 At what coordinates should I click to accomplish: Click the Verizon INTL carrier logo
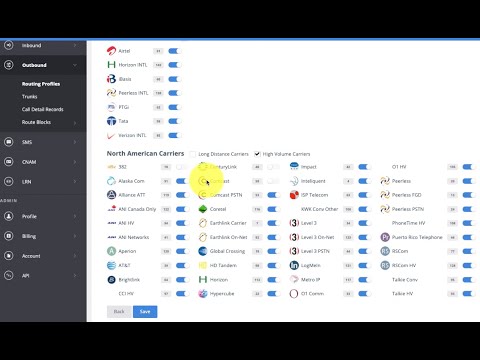111,135
